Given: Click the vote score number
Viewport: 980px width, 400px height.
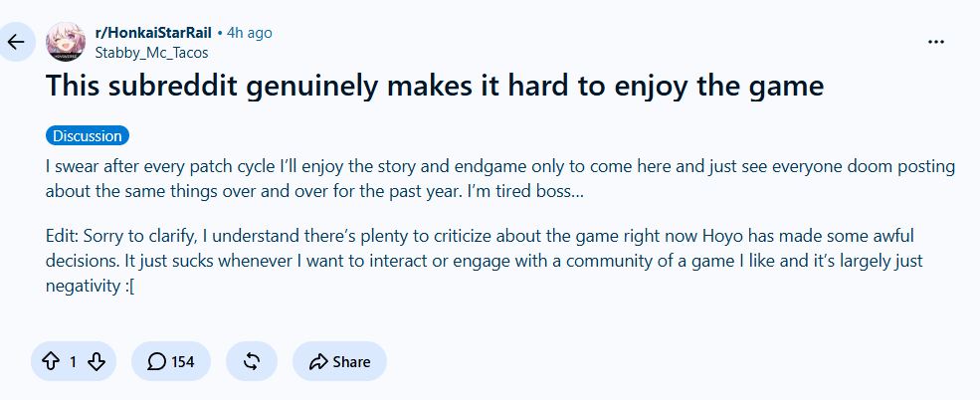Looking at the screenshot, I should 73,361.
